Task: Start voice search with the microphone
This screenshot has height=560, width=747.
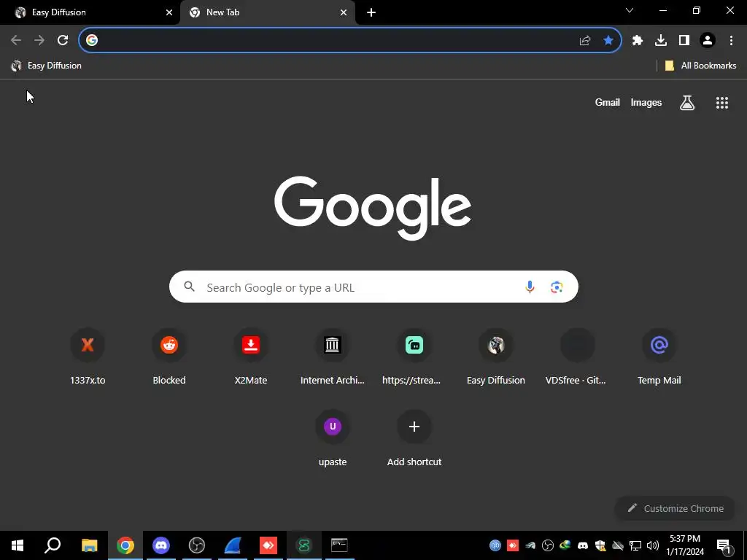Action: click(x=530, y=287)
